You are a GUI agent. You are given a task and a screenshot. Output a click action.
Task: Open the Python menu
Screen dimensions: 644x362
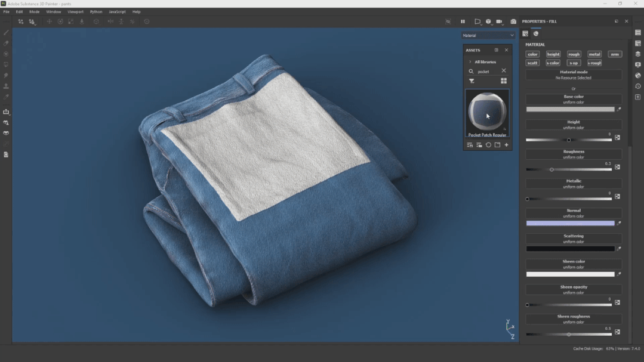pyautogui.click(x=96, y=12)
